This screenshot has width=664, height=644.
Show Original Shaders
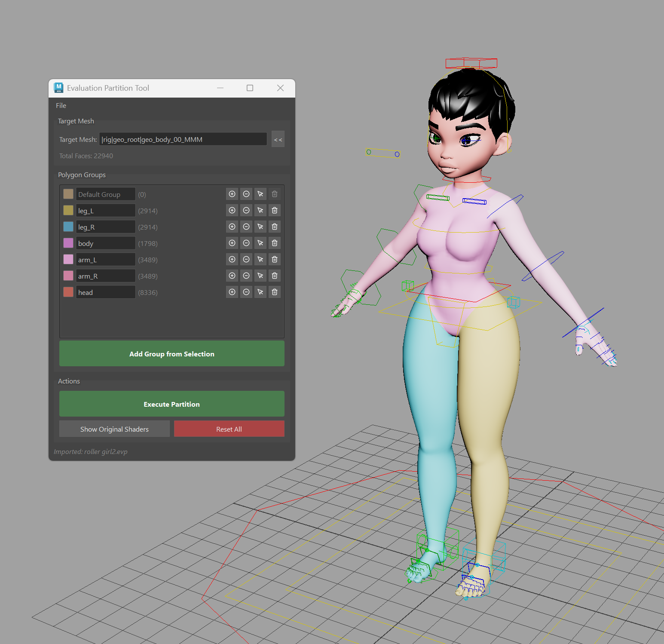click(114, 429)
